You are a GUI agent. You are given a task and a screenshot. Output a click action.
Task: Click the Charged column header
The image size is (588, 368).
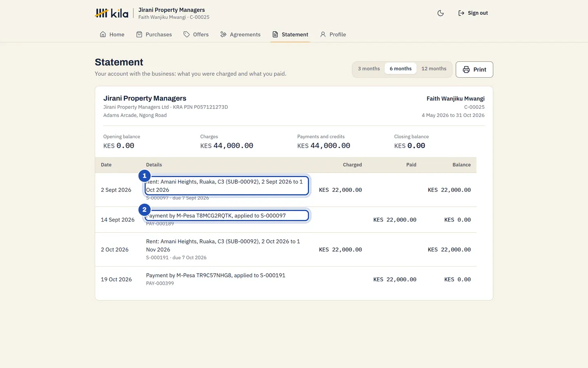pos(352,165)
